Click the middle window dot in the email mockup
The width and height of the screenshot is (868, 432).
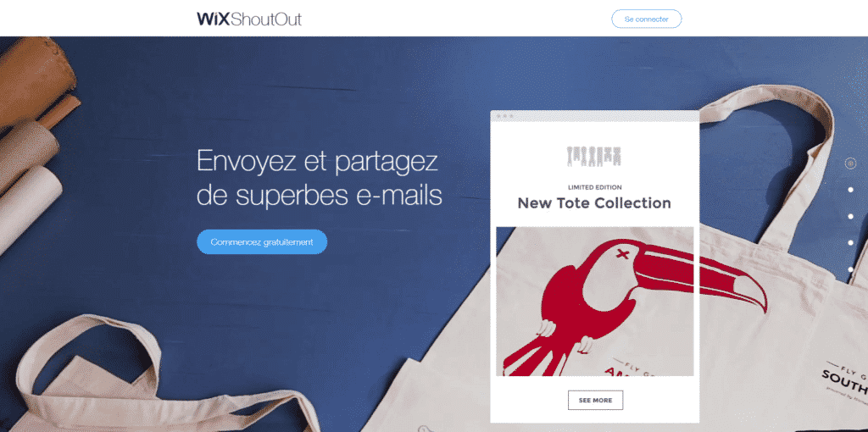point(505,116)
